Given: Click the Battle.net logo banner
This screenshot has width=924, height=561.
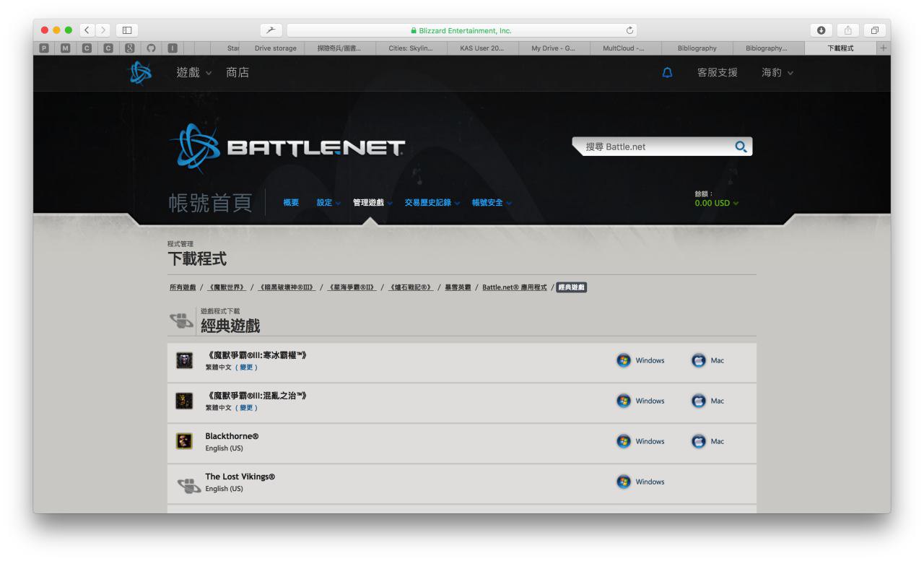Looking at the screenshot, I should [x=287, y=147].
